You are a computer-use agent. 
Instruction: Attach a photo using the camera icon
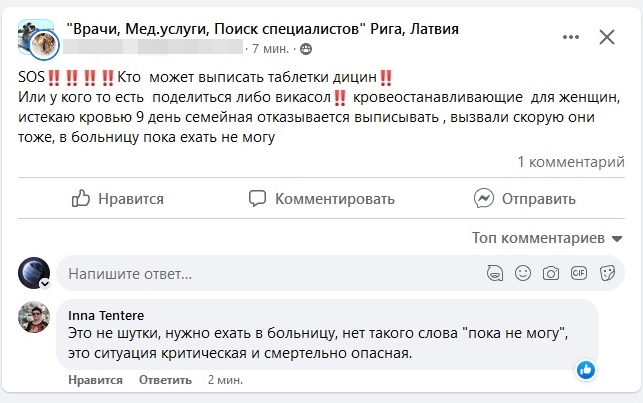click(550, 272)
